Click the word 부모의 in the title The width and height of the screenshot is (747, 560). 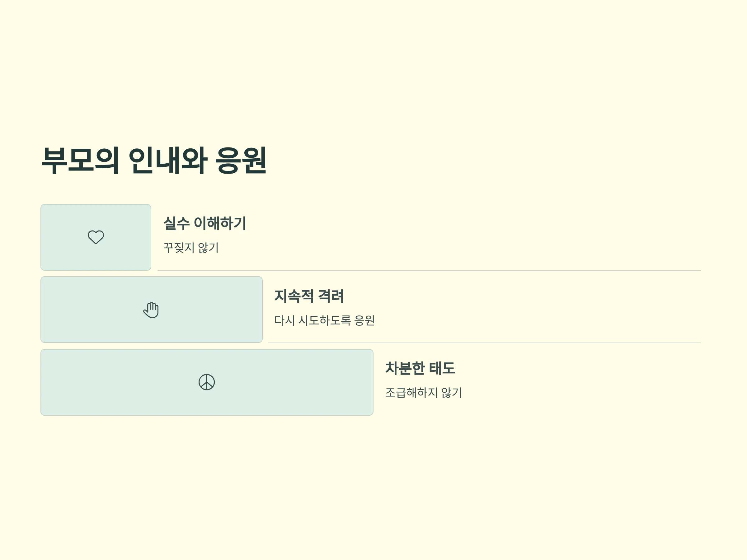coord(80,160)
